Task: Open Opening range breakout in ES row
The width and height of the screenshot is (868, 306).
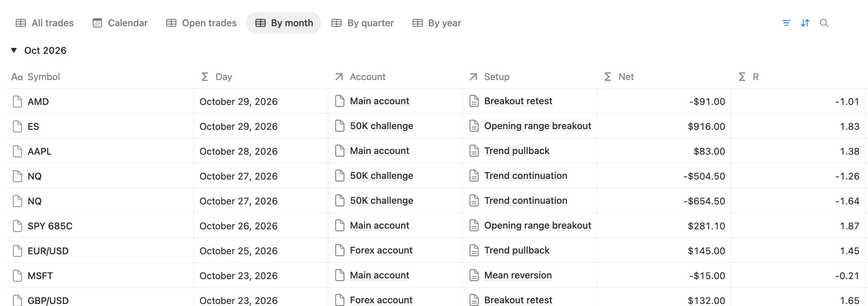Action: click(538, 126)
